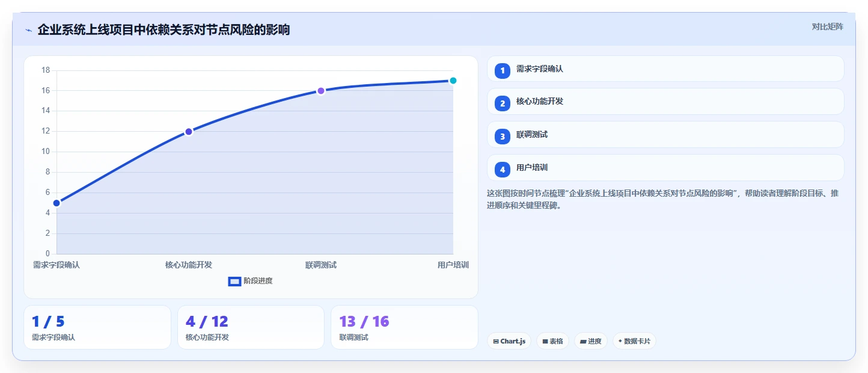Click the number 4 badge icon
Viewport: 868px width, 373px height.
[503, 170]
